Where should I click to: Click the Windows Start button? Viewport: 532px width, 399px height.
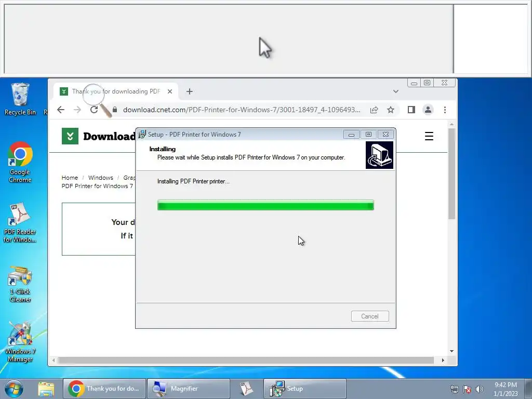[x=14, y=389]
